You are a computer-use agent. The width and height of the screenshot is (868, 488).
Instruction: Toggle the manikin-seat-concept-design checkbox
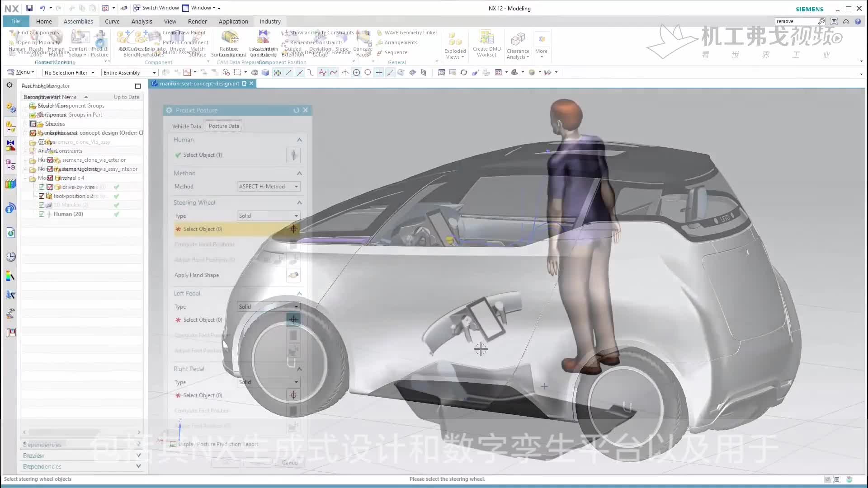tap(33, 133)
